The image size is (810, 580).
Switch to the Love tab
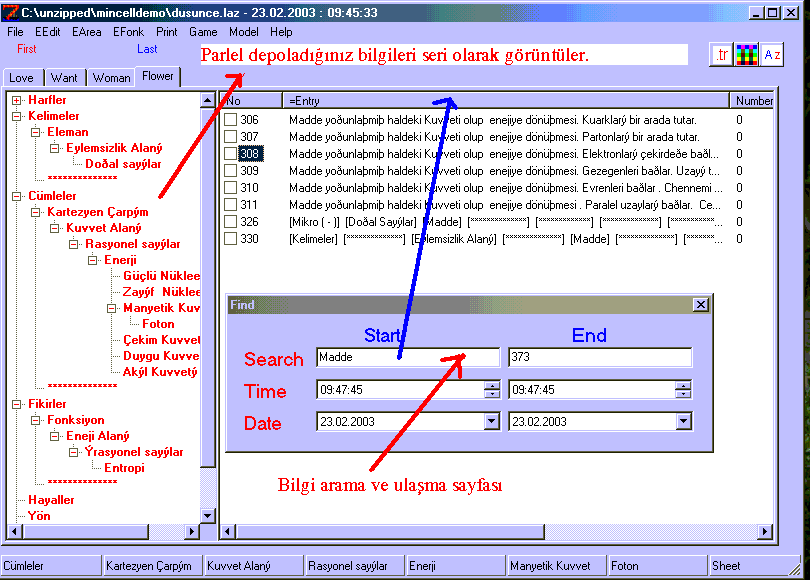point(22,78)
